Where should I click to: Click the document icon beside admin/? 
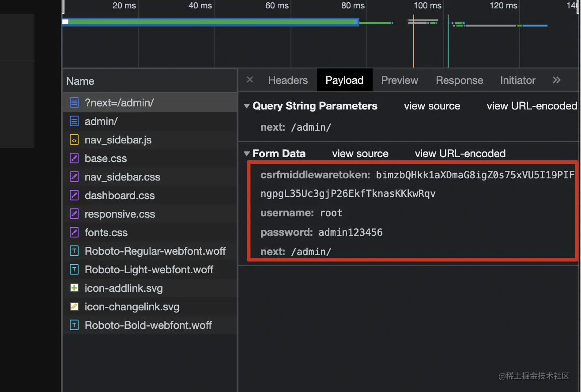point(74,121)
